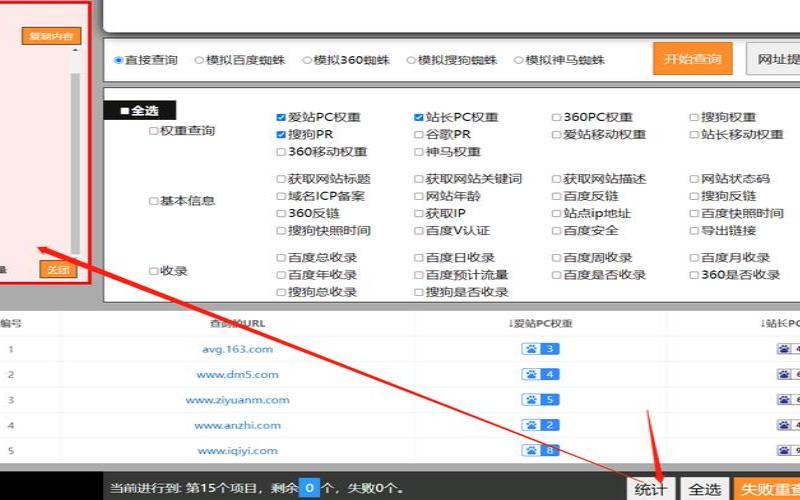Click the 编号 column header
800x500 pixels.
[x=10, y=323]
